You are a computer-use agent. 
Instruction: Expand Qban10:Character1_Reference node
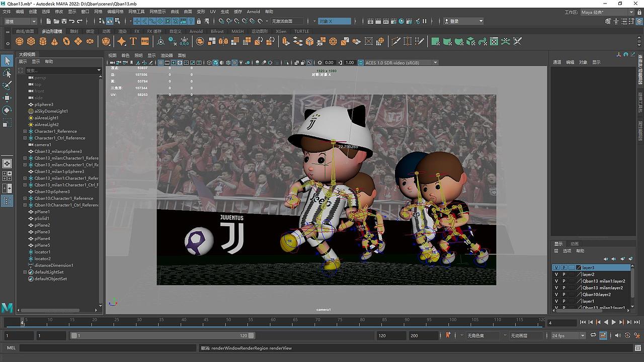click(25, 198)
